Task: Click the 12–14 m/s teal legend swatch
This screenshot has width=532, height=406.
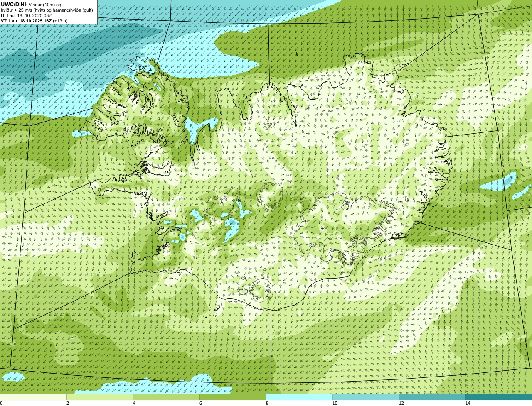Action: pos(432,397)
